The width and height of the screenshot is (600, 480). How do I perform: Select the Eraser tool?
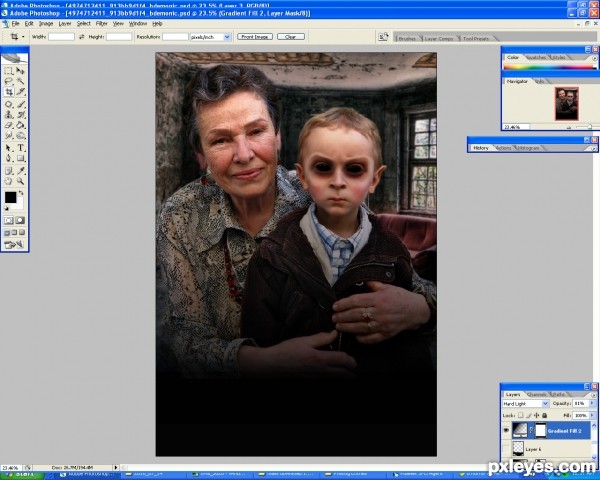(x=8, y=125)
